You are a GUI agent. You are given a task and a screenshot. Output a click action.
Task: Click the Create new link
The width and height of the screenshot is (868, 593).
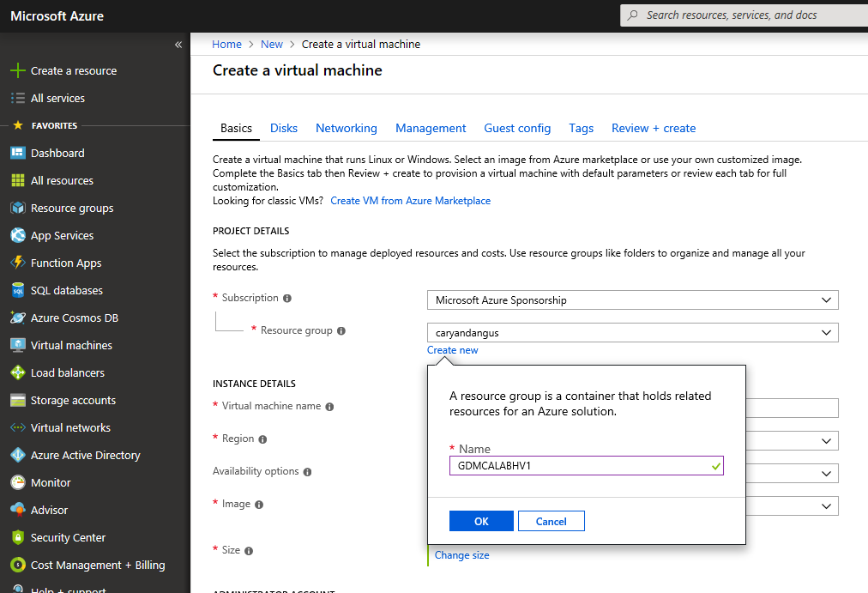coord(452,350)
